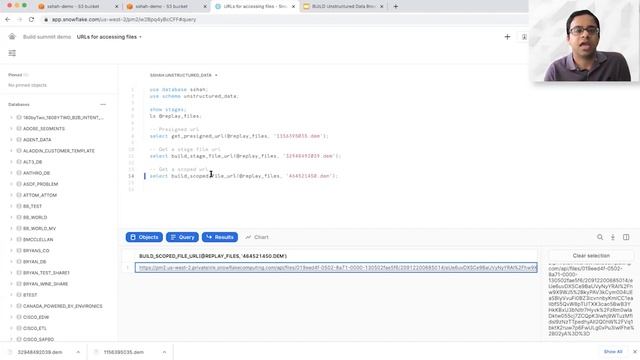
Task: Select the CISCO_EDW database
Action: point(36,317)
